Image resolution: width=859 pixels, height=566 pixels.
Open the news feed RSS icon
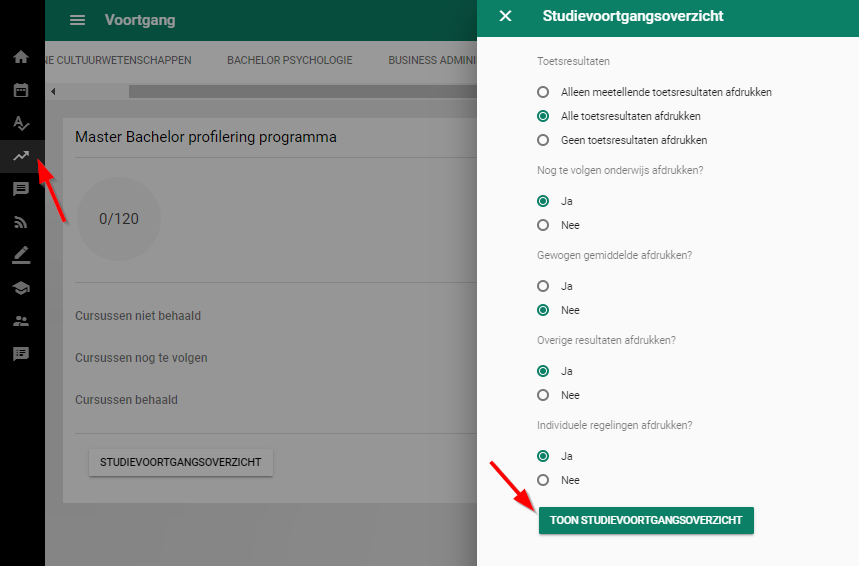pos(21,222)
